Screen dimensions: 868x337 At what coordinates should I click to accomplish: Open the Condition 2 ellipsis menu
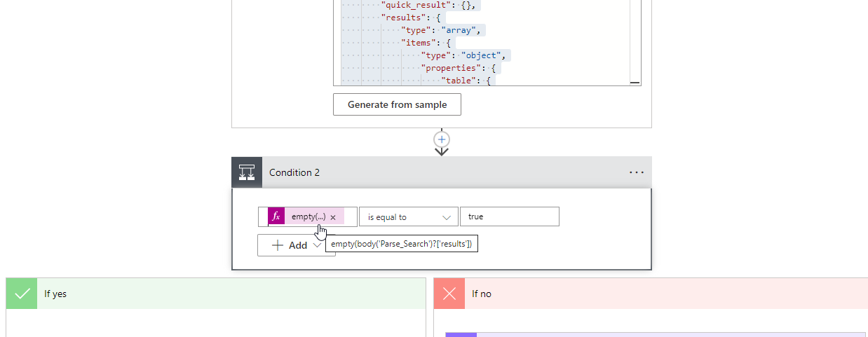pyautogui.click(x=636, y=172)
